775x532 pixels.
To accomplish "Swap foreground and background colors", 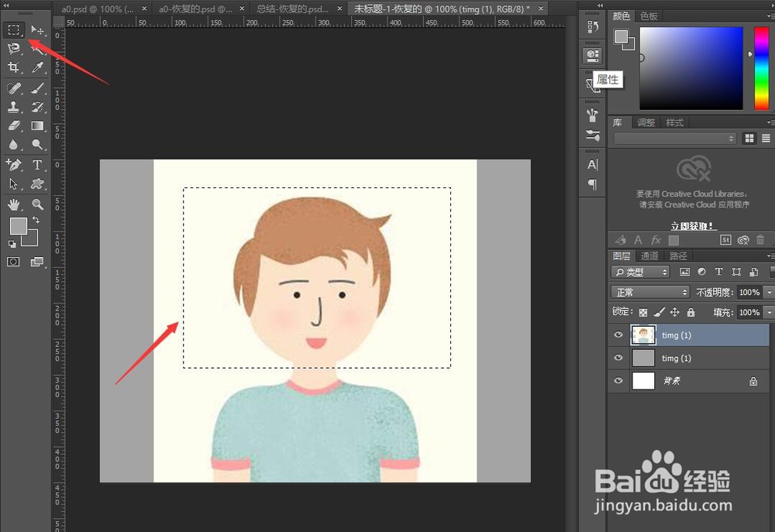I will 36,220.
